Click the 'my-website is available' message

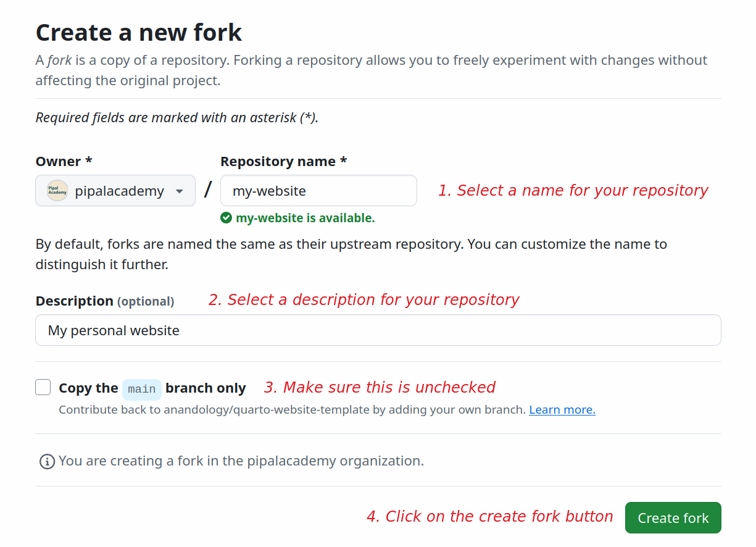pos(305,218)
